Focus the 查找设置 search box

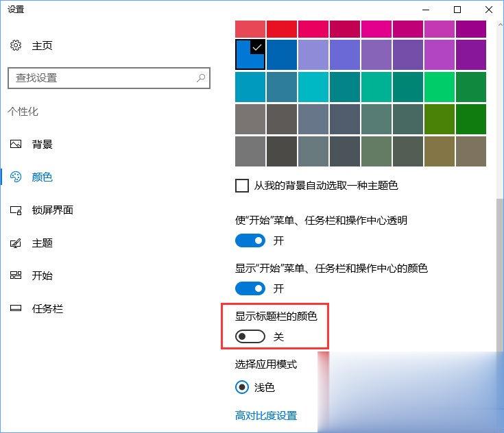tap(108, 77)
